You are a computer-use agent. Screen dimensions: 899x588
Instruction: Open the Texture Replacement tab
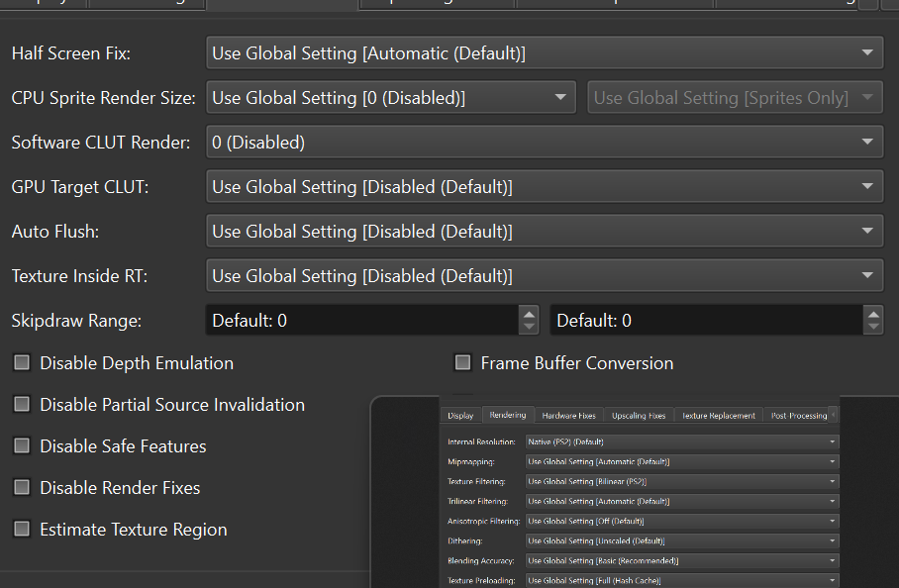[x=718, y=415]
